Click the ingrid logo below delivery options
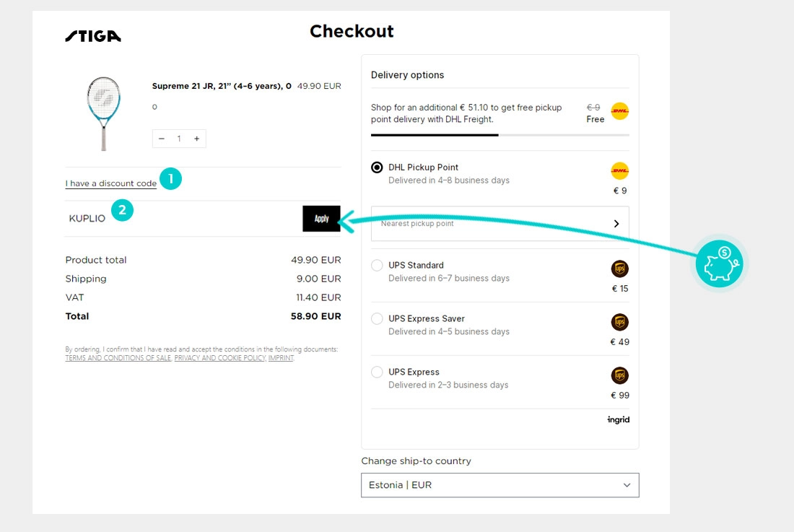 point(618,420)
